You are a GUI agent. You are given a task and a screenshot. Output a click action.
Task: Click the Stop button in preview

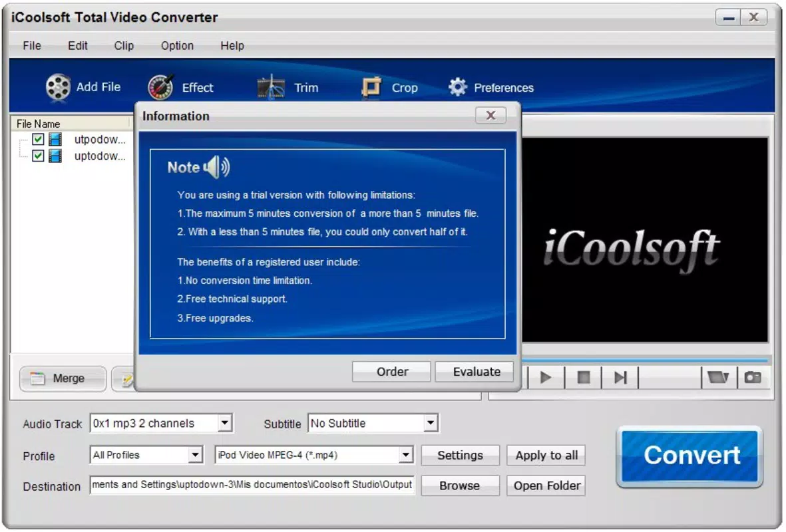coord(583,377)
